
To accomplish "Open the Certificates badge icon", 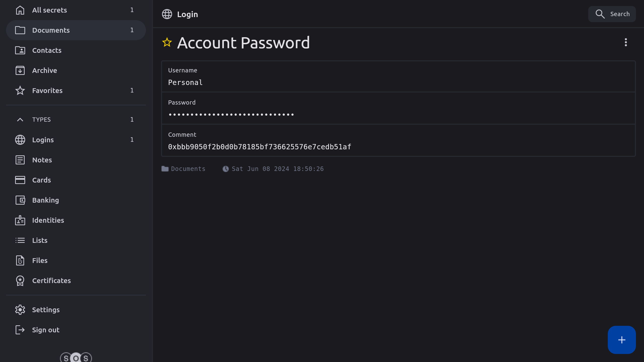I will click(20, 281).
